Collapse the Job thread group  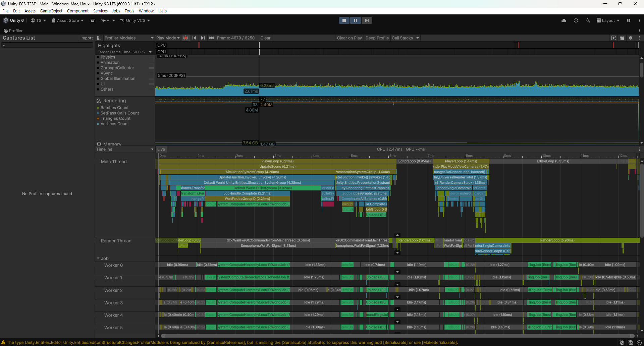click(98, 258)
